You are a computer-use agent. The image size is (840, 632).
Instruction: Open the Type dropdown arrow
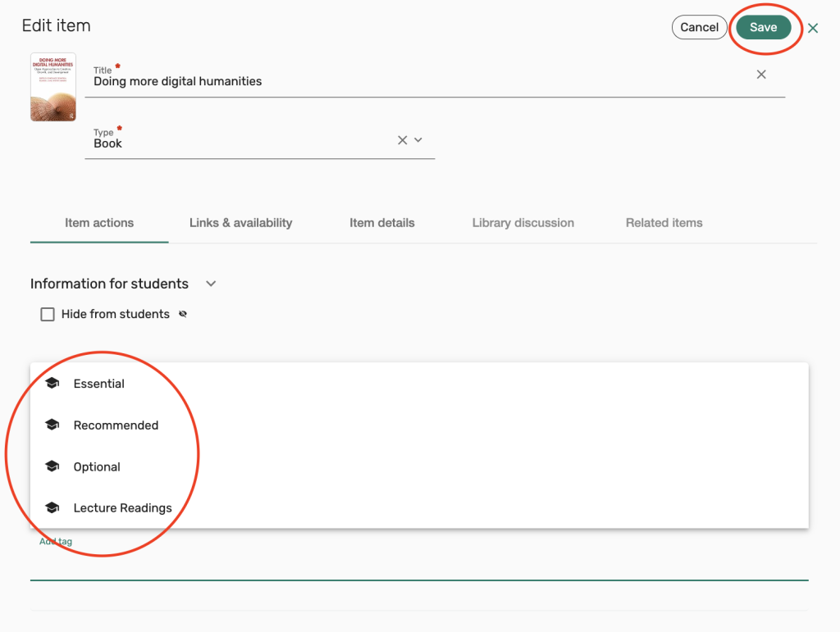(x=418, y=140)
